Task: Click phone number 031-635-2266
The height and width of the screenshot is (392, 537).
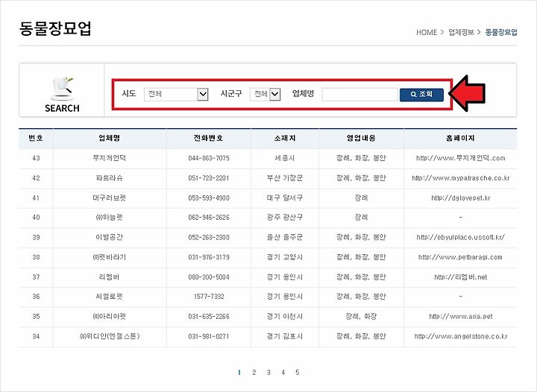Action: click(209, 317)
